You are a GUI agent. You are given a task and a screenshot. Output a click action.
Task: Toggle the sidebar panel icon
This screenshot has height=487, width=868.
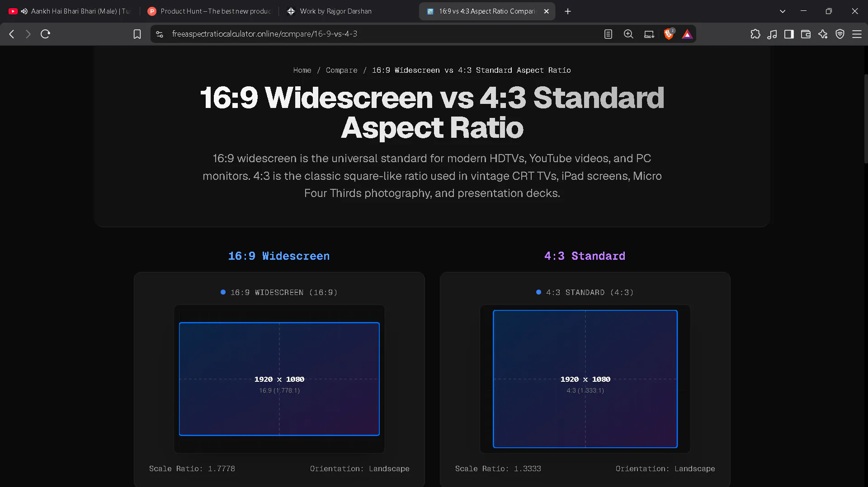coord(789,34)
